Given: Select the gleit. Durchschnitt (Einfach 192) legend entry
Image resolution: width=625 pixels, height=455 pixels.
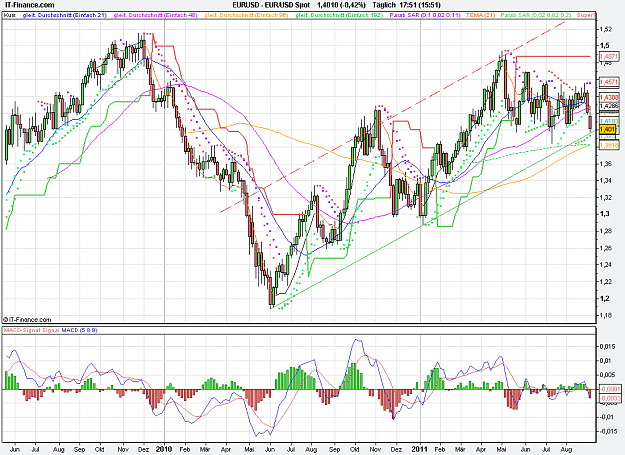Looking at the screenshot, I should [x=339, y=15].
